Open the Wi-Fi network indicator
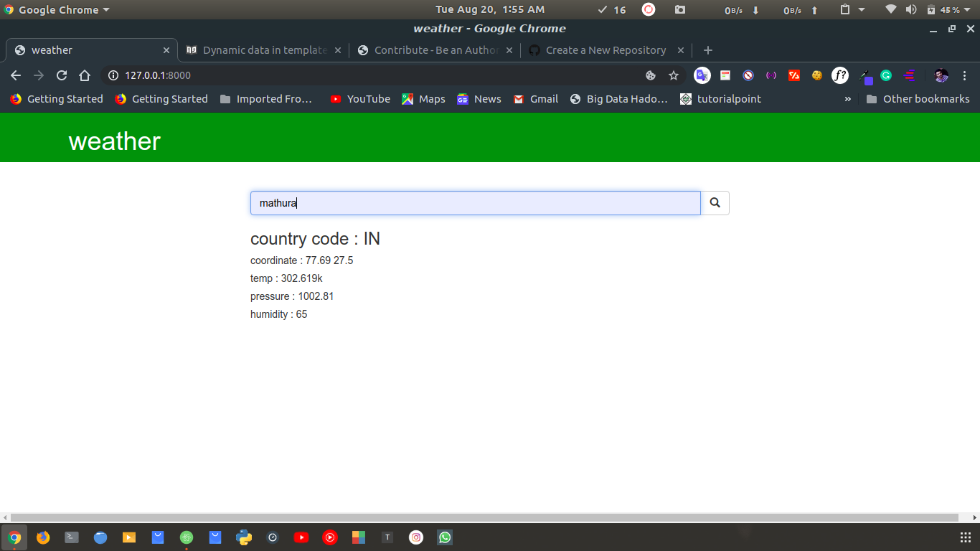980x551 pixels. (x=891, y=10)
